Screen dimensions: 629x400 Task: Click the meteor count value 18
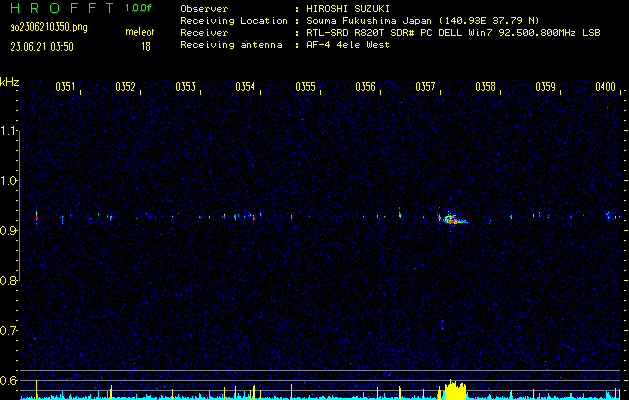pos(146,46)
